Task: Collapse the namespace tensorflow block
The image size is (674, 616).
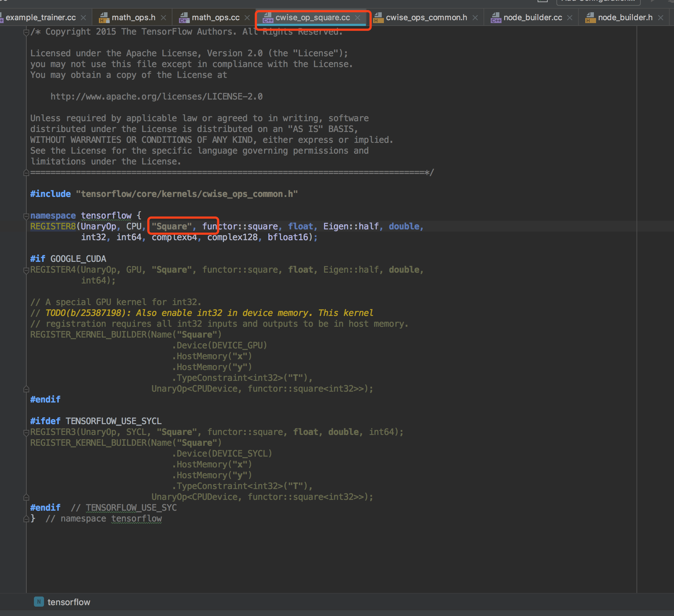Action: (26, 216)
